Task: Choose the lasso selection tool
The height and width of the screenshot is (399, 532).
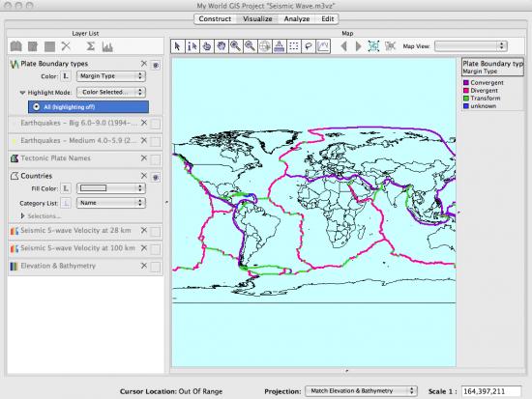Action: (x=309, y=46)
